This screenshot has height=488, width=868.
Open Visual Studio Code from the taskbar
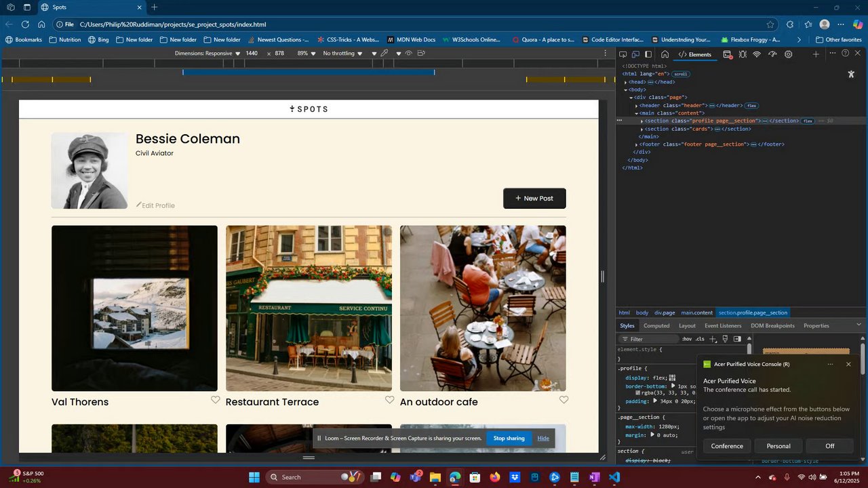pos(614,477)
